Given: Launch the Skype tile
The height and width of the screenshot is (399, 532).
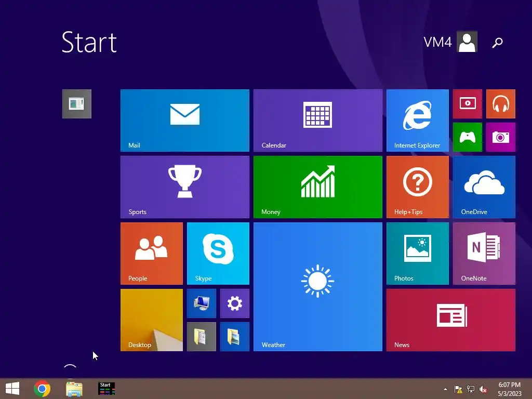Looking at the screenshot, I should tap(218, 254).
